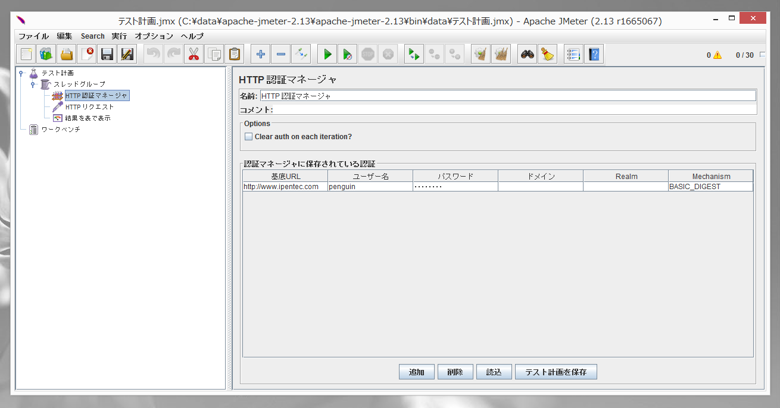Click the 名前 input field
The width and height of the screenshot is (780, 408).
tap(508, 96)
